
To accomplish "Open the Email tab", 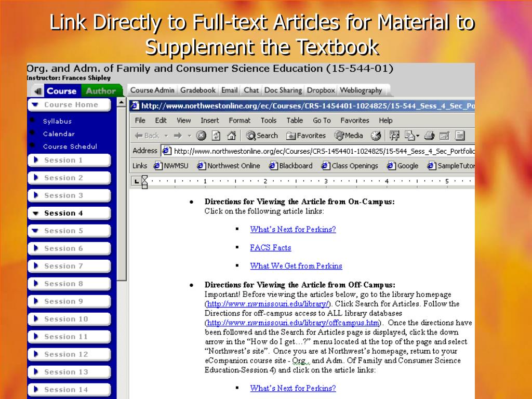I will 229,90.
